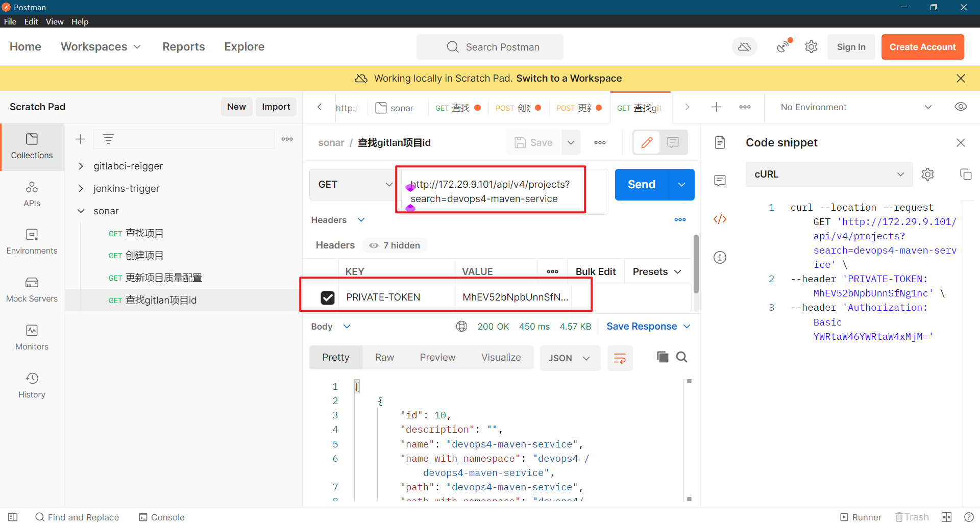Open a new request tab with plus icon
Image resolution: width=980 pixels, height=525 pixels.
pos(716,107)
